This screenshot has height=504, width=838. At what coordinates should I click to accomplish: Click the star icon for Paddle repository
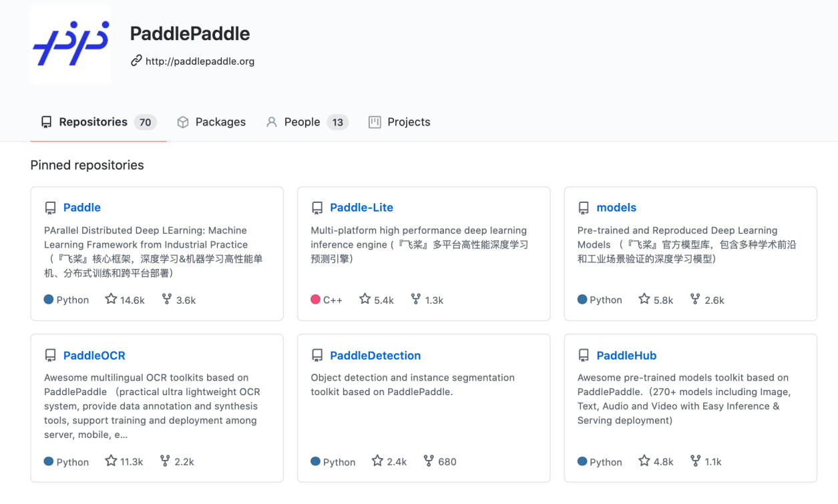[111, 300]
